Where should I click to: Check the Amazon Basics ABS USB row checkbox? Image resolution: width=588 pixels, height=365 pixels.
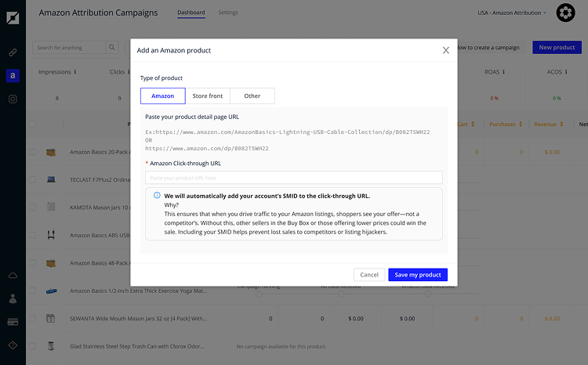click(33, 235)
